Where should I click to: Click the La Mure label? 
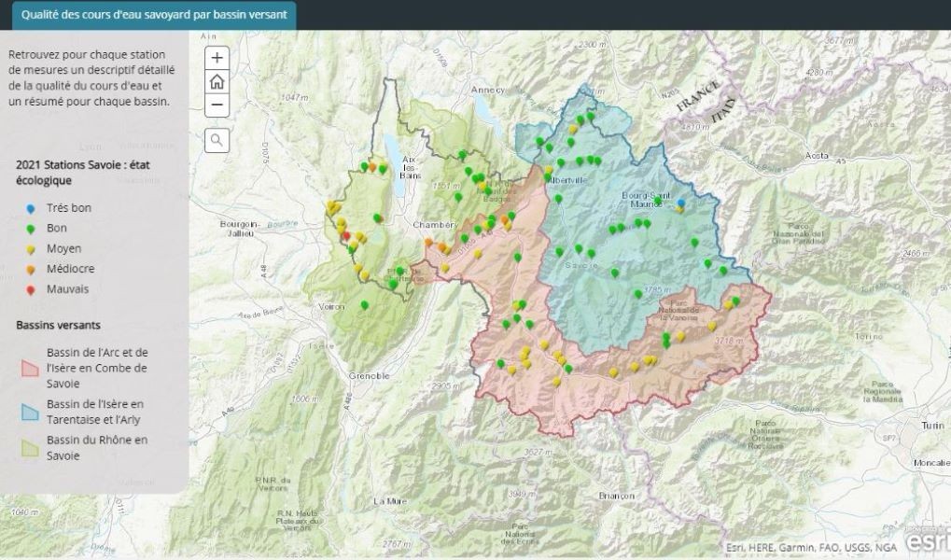tap(390, 501)
